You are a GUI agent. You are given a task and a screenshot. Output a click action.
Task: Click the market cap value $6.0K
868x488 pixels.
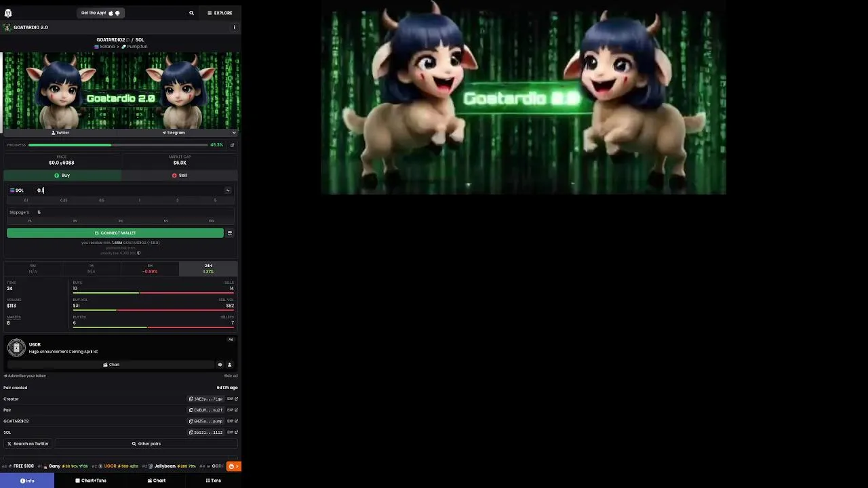[180, 163]
